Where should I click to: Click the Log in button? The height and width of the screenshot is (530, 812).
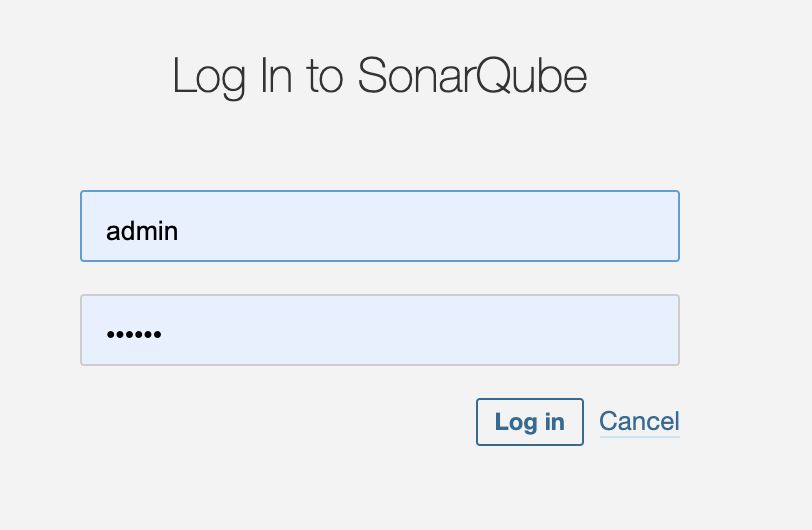pyautogui.click(x=529, y=422)
